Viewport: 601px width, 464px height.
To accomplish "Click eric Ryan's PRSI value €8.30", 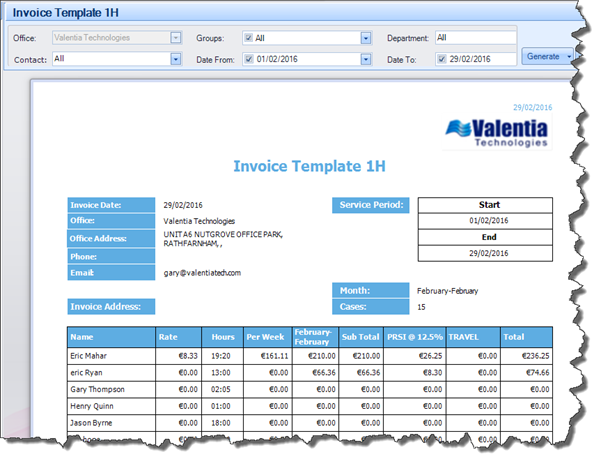I will pyautogui.click(x=432, y=373).
